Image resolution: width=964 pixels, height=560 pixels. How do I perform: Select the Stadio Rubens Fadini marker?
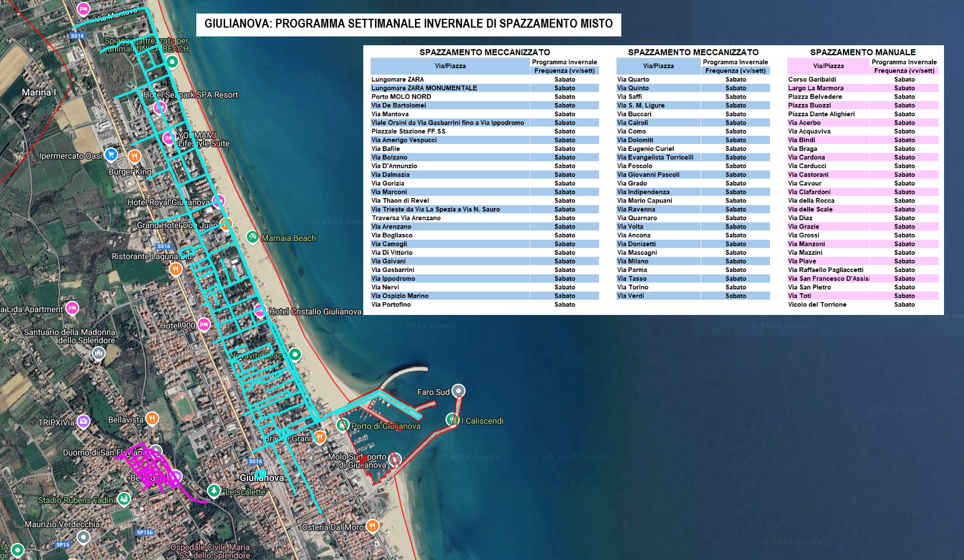(x=123, y=499)
